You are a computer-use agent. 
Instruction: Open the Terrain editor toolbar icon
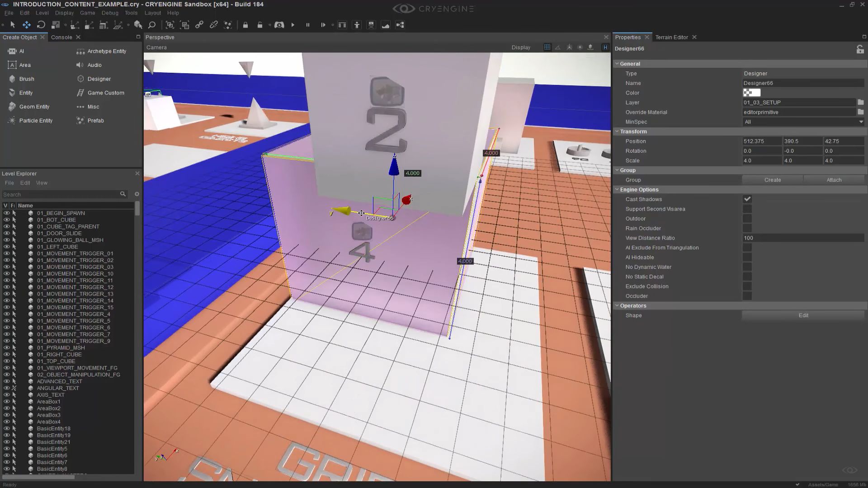pos(386,25)
